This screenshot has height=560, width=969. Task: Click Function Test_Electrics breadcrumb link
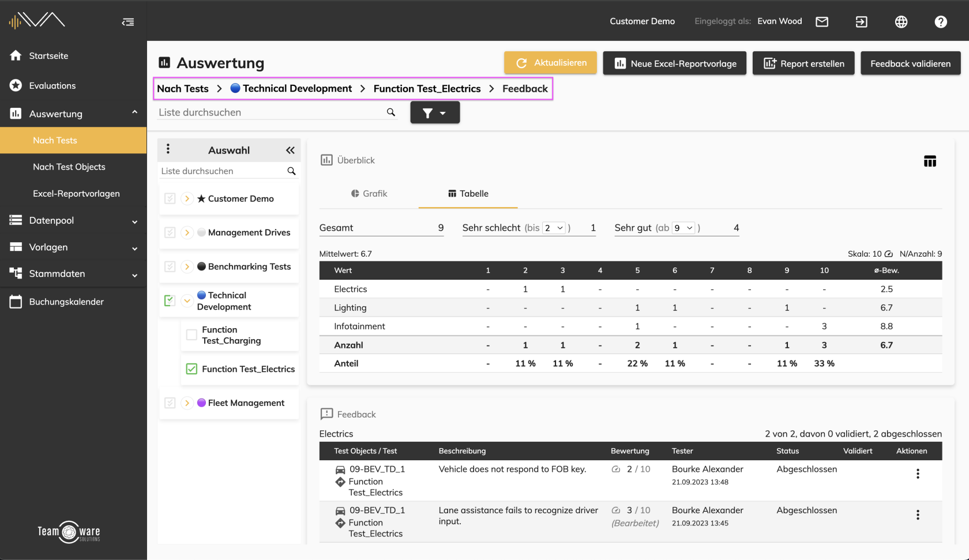[427, 89]
